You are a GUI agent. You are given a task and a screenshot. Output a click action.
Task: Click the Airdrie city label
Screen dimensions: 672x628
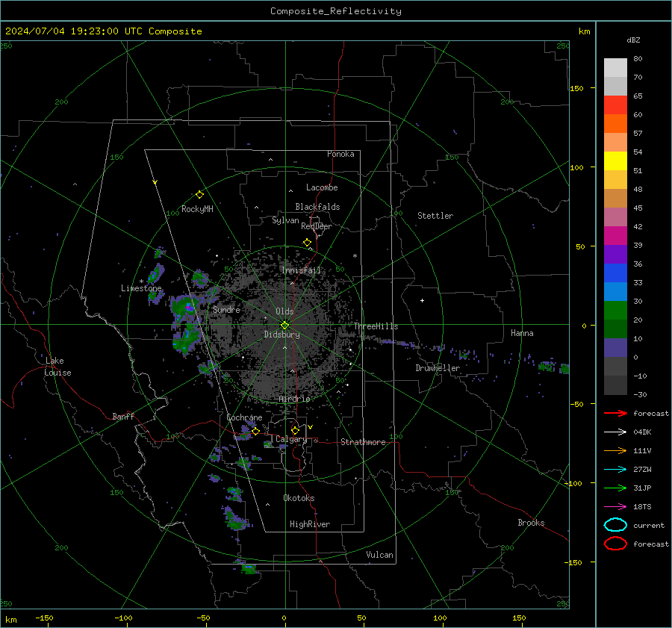tap(294, 399)
